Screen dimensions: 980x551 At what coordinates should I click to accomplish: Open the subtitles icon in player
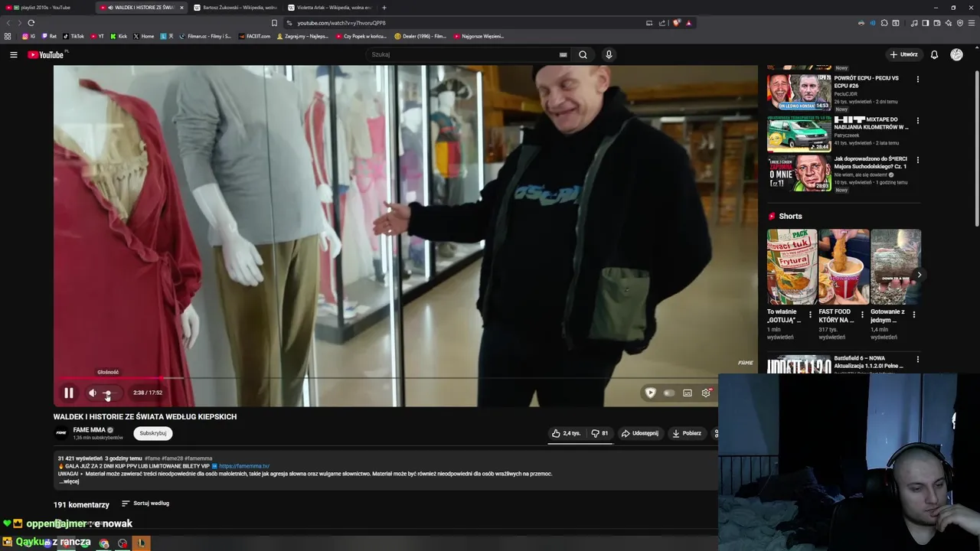(x=688, y=393)
